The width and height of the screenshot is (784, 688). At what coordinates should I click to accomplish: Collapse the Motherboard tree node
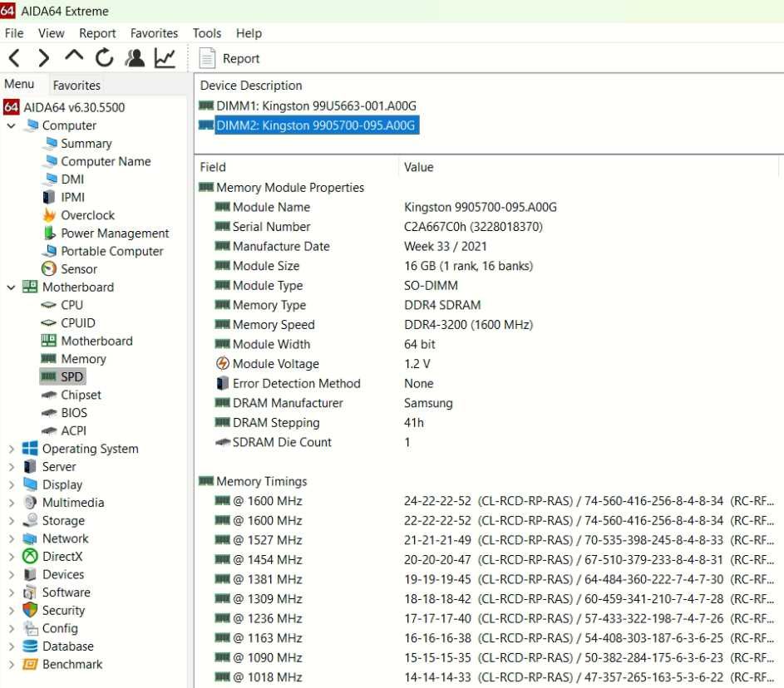pos(12,287)
